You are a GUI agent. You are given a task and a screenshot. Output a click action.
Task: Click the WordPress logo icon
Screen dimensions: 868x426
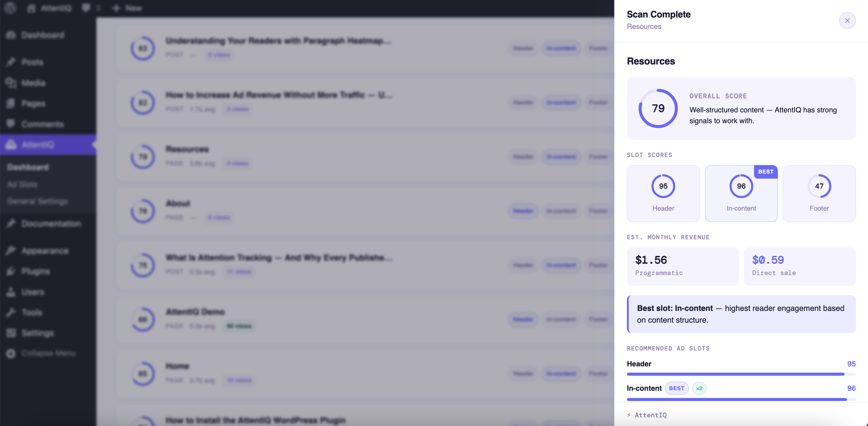[x=11, y=8]
